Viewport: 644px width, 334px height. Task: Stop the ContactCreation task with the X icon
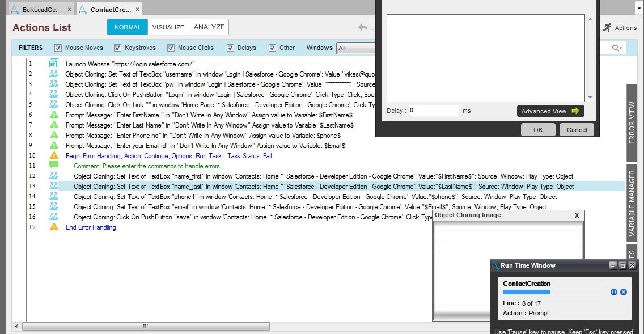(624, 292)
